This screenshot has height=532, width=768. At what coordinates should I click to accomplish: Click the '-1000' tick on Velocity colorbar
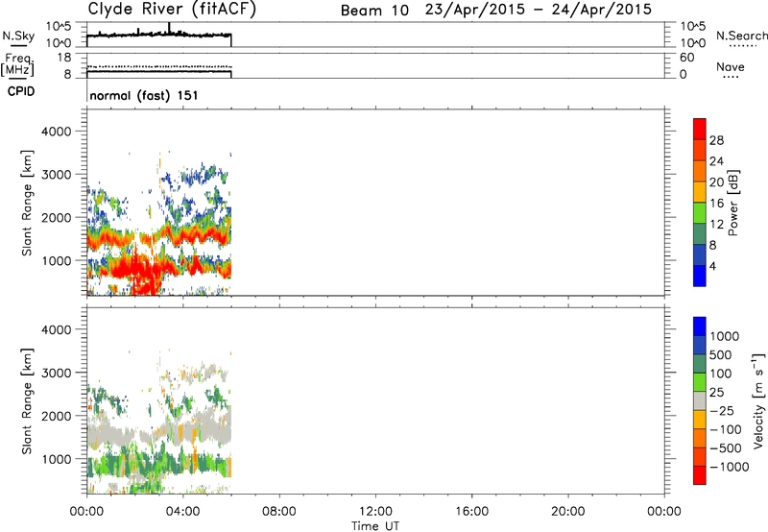click(729, 467)
